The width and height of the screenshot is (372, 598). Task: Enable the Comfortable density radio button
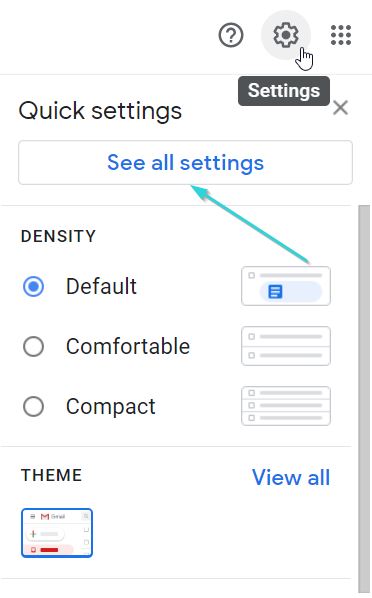(x=34, y=346)
